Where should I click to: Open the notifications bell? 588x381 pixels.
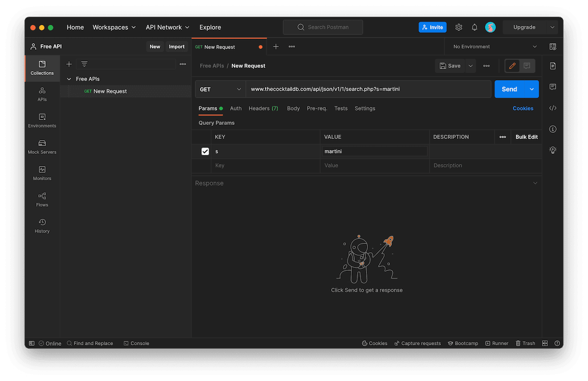point(474,27)
